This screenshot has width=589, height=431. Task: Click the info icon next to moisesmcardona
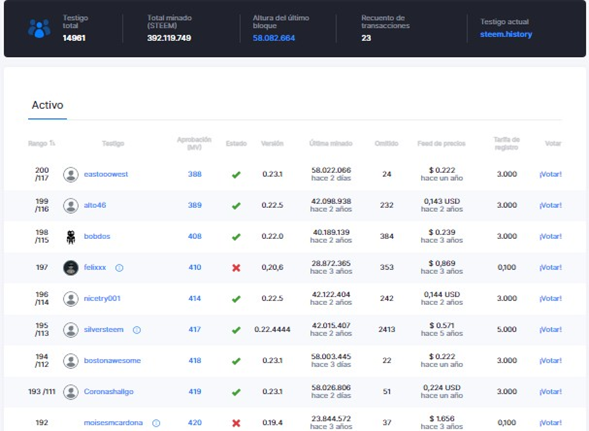click(156, 423)
